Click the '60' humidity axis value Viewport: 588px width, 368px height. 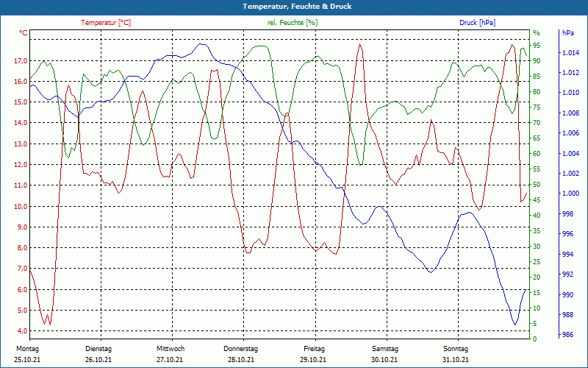[537, 154]
